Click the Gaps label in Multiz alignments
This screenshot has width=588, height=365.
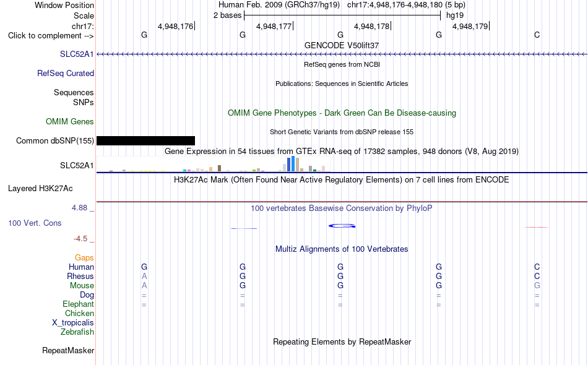[x=84, y=257]
